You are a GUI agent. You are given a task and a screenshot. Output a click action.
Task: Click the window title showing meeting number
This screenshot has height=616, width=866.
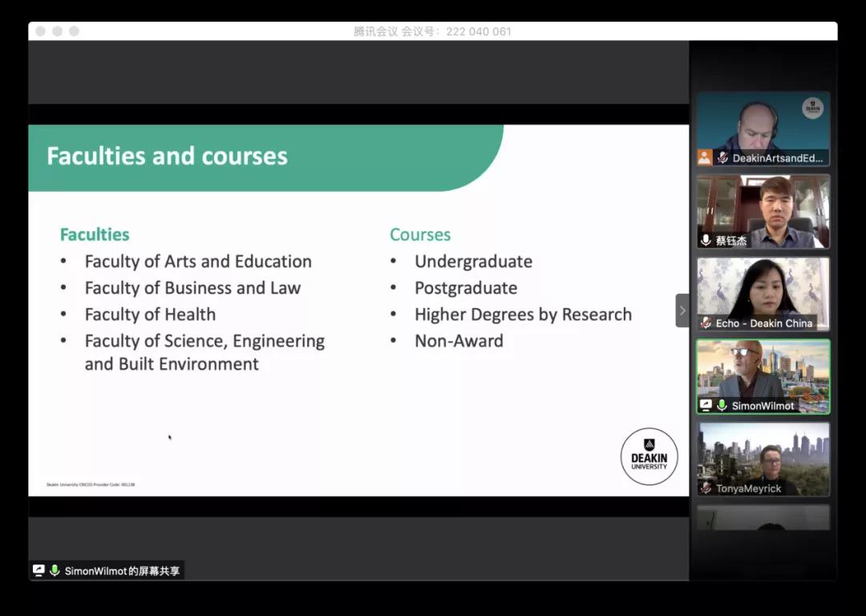(x=432, y=31)
